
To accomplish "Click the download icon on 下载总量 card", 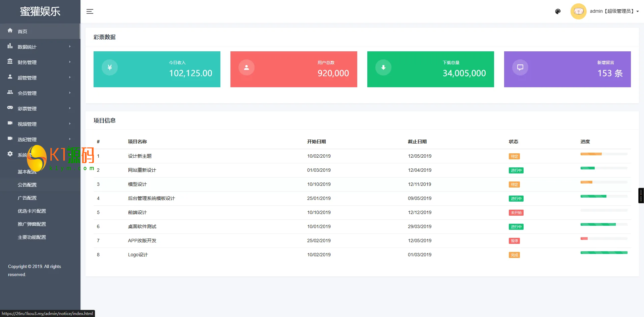I will pos(383,67).
